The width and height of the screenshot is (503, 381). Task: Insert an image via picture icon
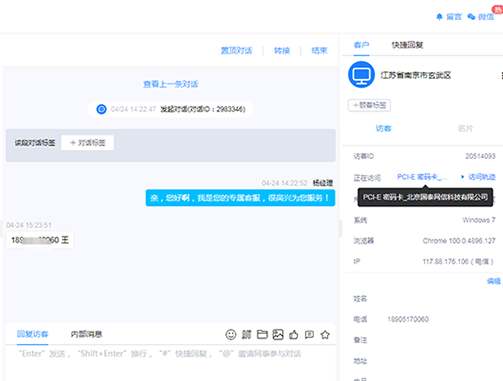click(x=278, y=334)
